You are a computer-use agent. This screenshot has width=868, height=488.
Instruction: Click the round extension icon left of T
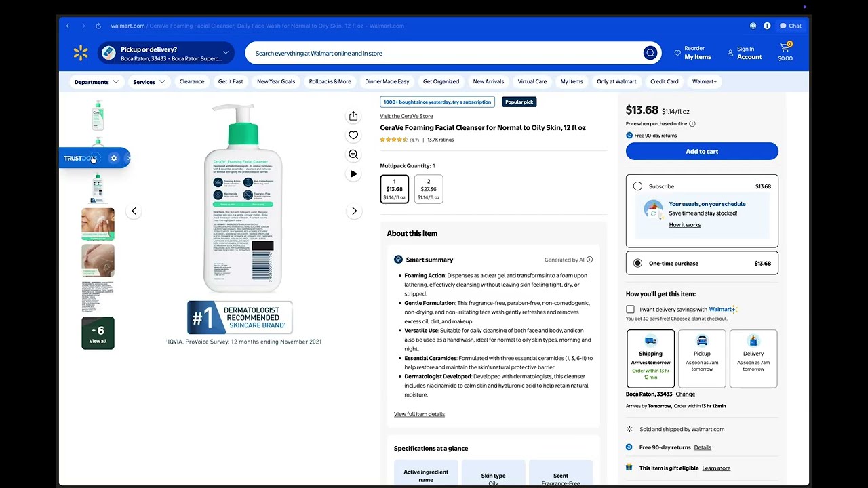click(753, 26)
